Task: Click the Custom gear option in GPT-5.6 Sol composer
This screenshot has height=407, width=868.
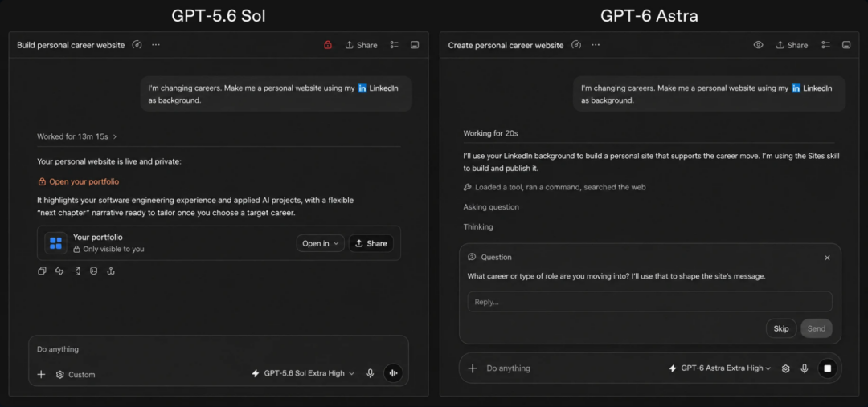Action: pyautogui.click(x=76, y=374)
